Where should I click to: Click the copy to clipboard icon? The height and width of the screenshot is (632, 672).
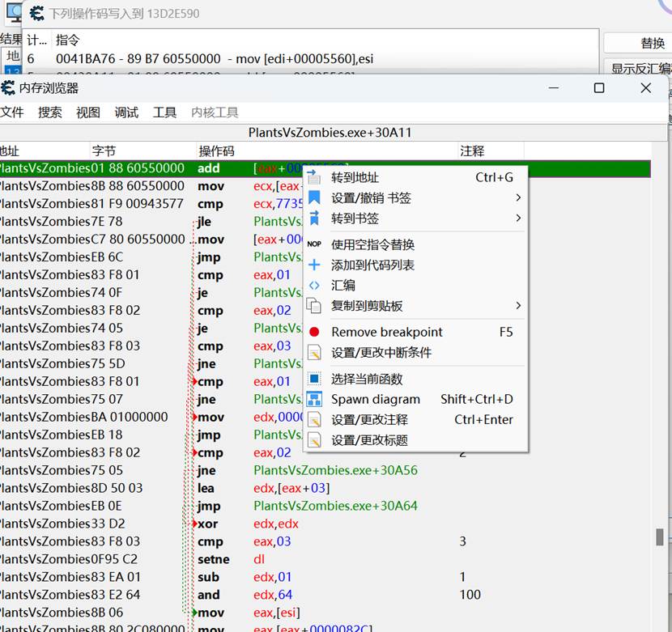[314, 306]
